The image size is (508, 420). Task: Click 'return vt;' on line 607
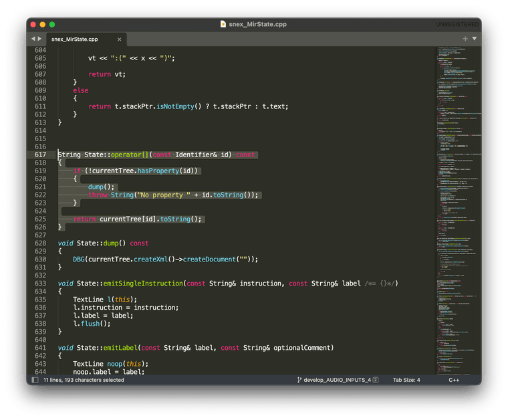click(x=107, y=74)
